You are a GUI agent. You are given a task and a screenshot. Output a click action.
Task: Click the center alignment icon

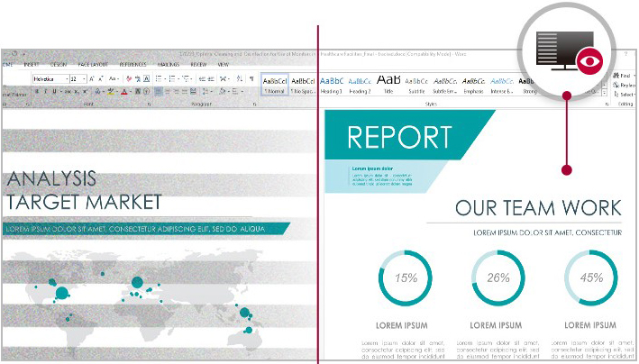168,91
